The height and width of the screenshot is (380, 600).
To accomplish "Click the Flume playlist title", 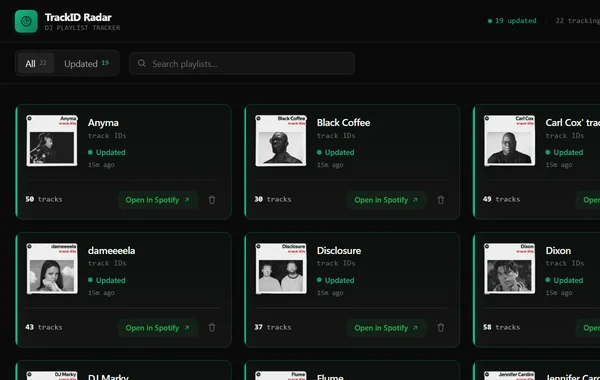I will pyautogui.click(x=330, y=377).
